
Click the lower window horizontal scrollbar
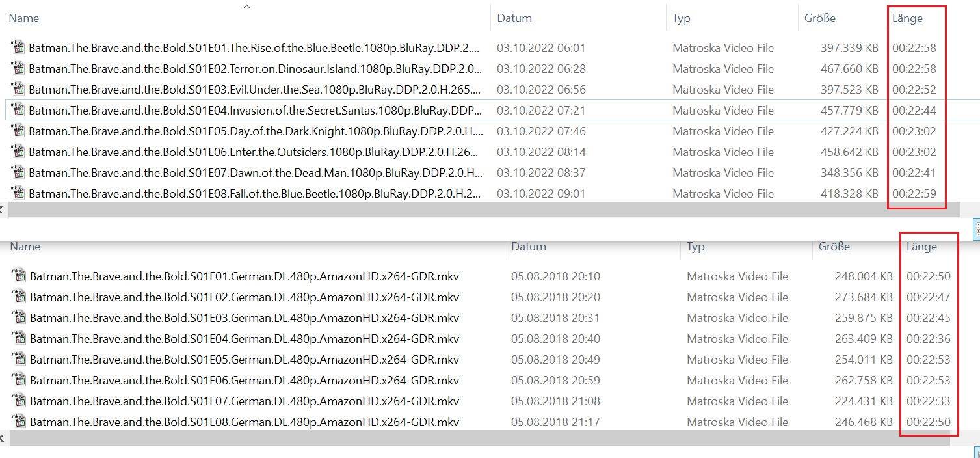pos(479,438)
